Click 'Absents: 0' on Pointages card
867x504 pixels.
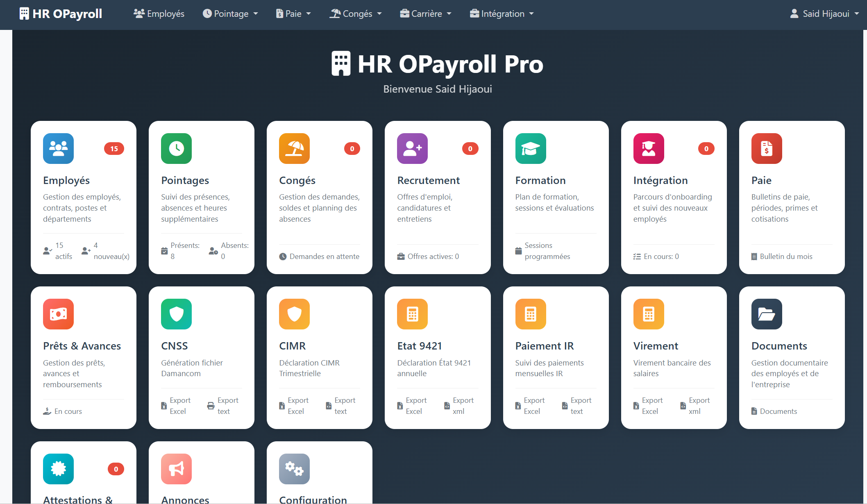[229, 251]
